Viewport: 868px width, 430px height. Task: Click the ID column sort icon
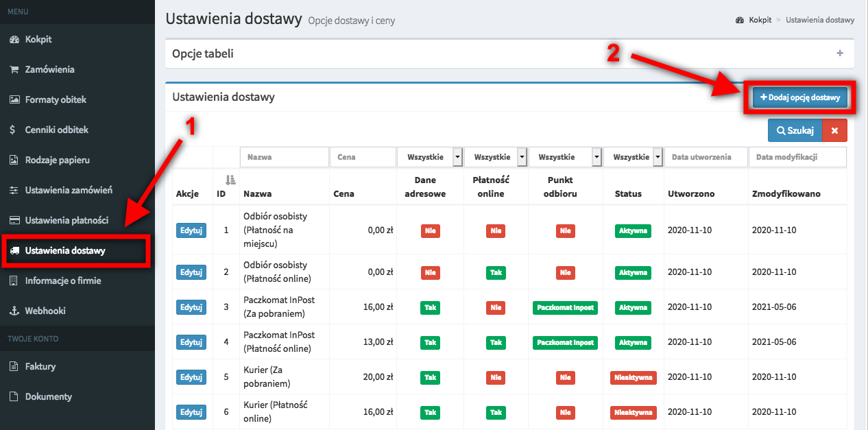tap(230, 180)
